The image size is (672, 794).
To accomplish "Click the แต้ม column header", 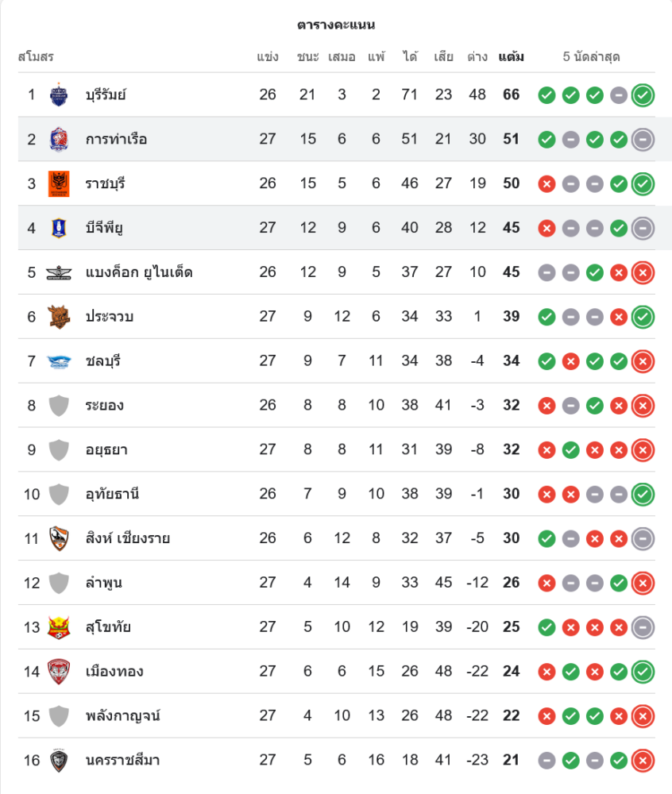I will point(511,57).
